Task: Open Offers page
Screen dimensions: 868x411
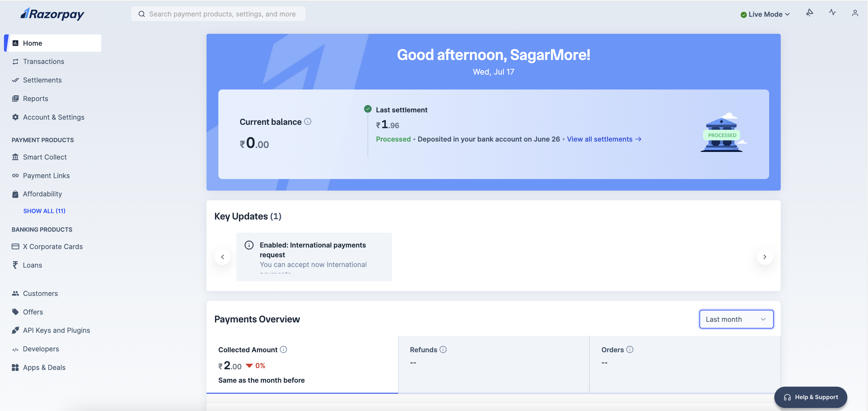Action: 33,312
